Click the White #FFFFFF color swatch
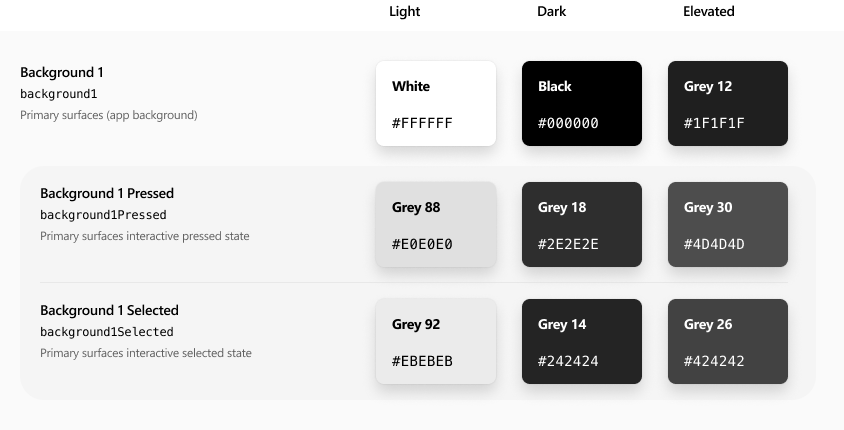This screenshot has width=844, height=430. click(x=435, y=103)
